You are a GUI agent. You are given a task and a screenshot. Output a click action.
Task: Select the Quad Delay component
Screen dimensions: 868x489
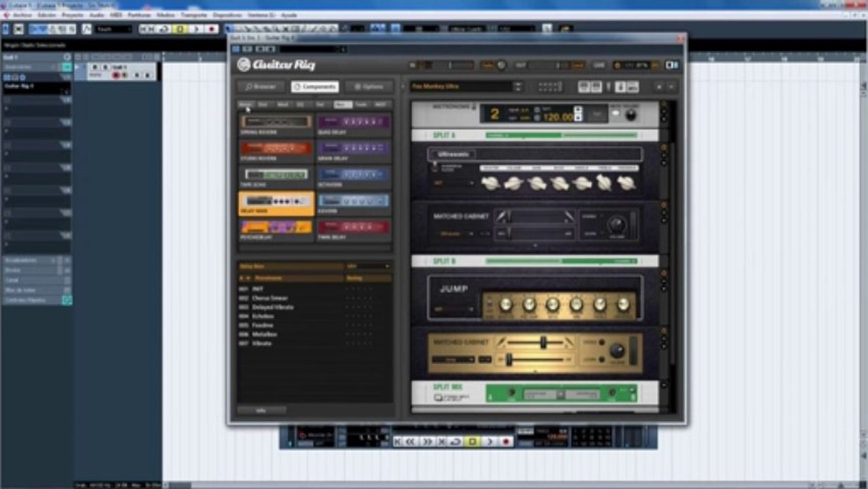pyautogui.click(x=354, y=125)
